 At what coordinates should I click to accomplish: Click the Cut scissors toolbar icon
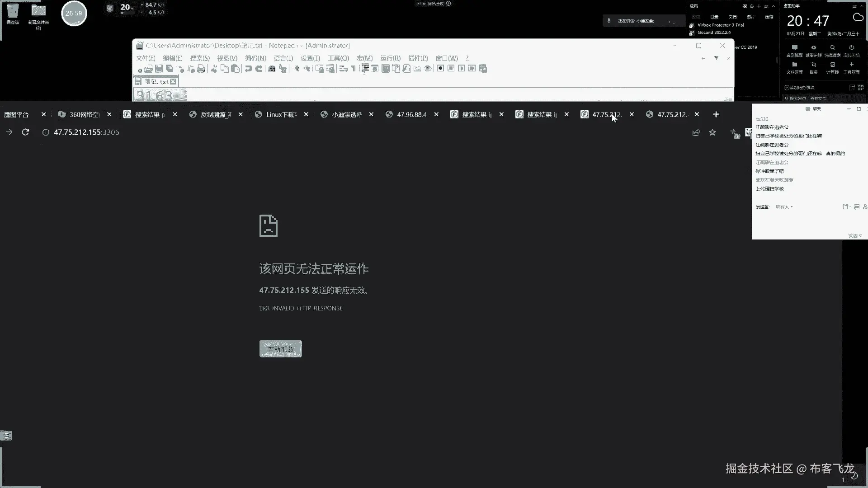click(214, 69)
